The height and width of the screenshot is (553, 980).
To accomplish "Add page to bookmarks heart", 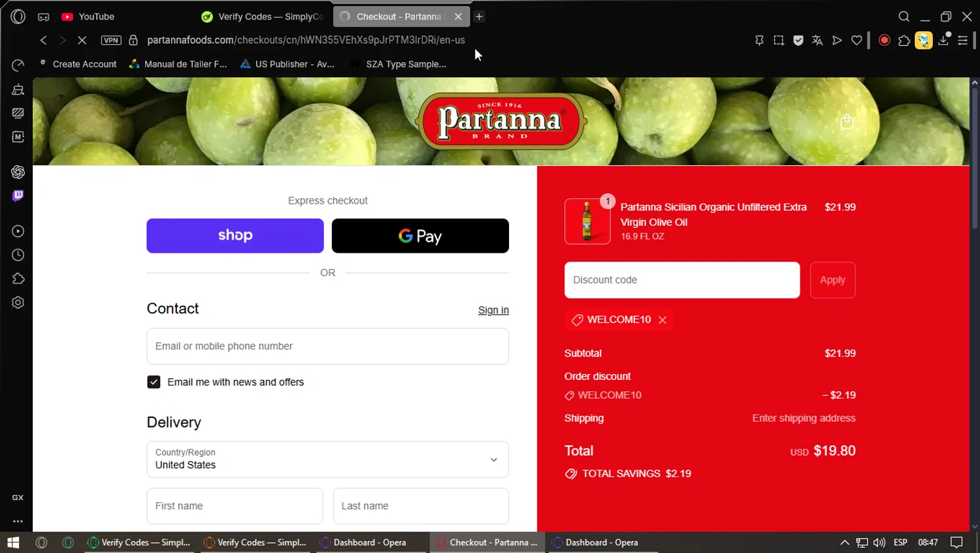I will point(857,40).
